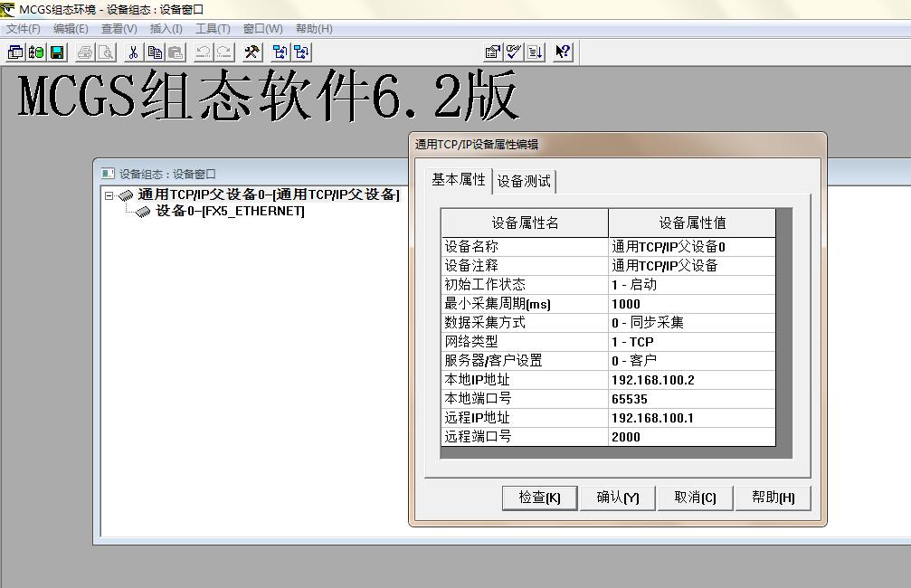Switch to the 设备测试 tab
The height and width of the screenshot is (588, 911).
[x=524, y=181]
